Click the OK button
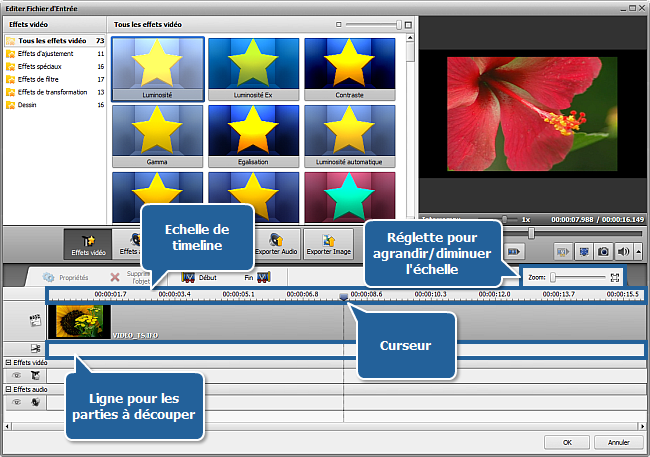This screenshot has height=457, width=650. pyautogui.click(x=568, y=441)
